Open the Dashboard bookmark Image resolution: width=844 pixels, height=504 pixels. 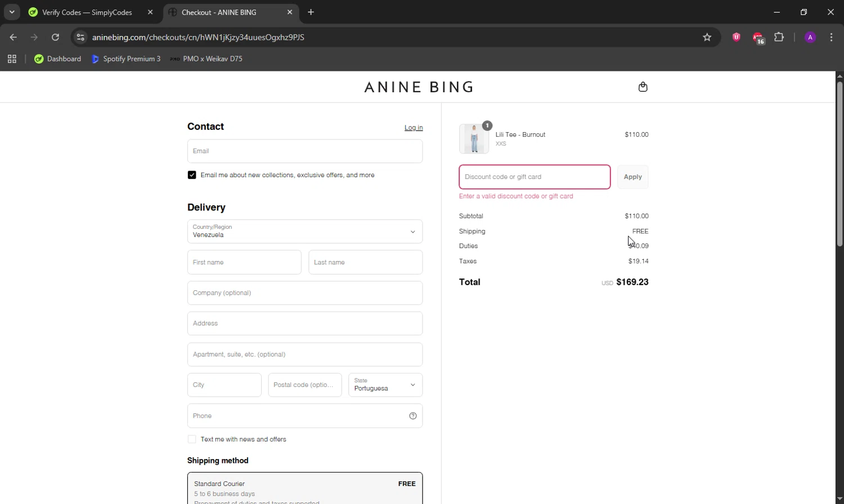coord(57,58)
